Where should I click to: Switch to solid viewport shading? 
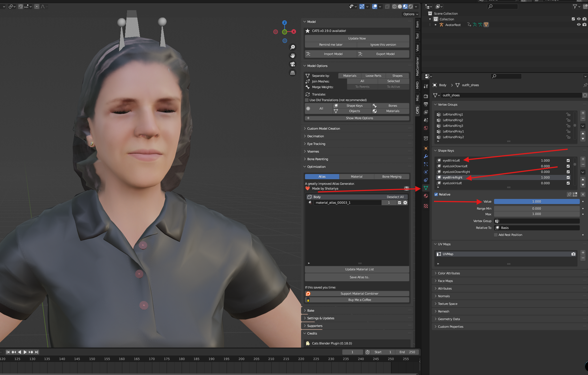pyautogui.click(x=400, y=6)
